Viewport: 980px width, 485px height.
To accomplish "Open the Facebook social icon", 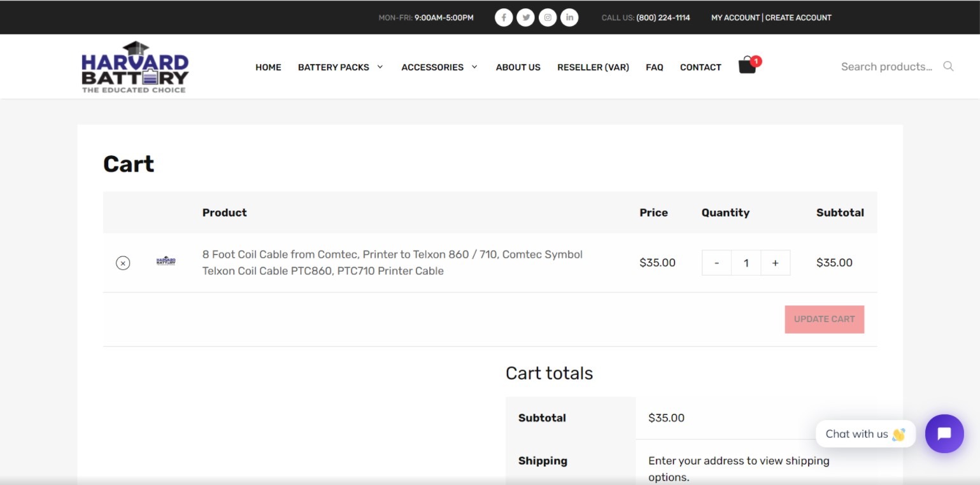I will tap(504, 17).
